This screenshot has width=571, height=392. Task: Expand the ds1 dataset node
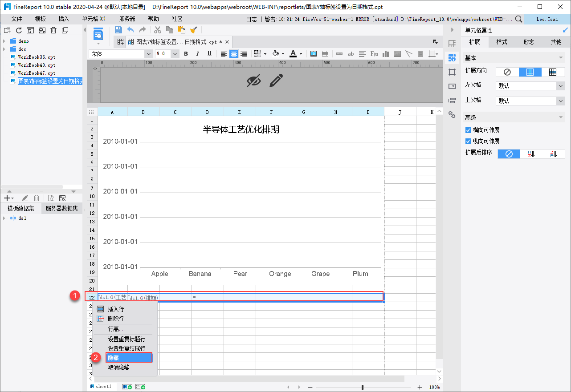(x=4, y=218)
